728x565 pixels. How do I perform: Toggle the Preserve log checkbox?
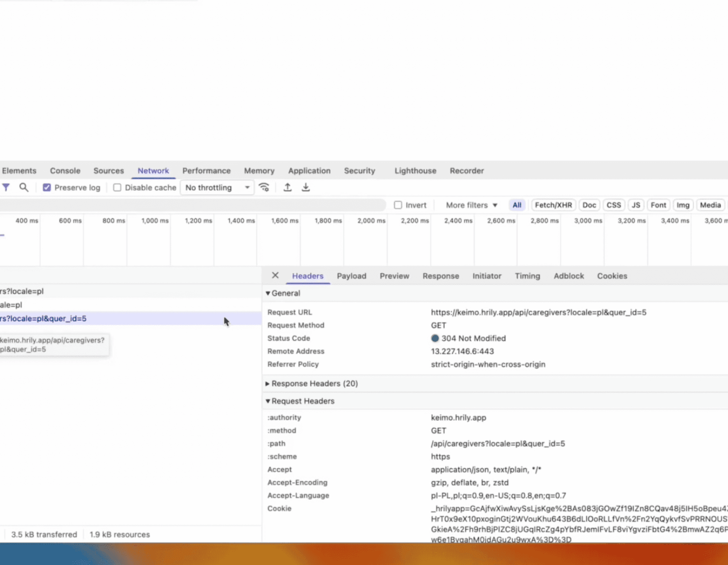47,187
